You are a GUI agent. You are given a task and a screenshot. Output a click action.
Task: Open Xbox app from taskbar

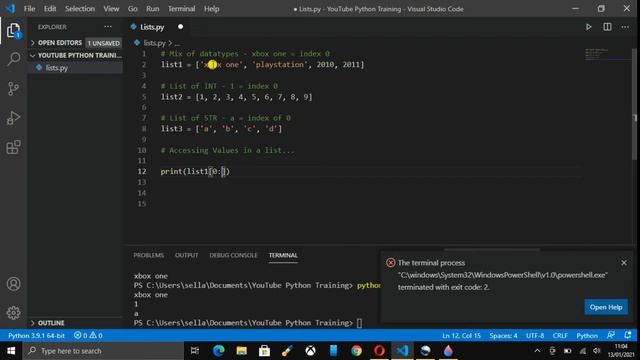pos(311,351)
